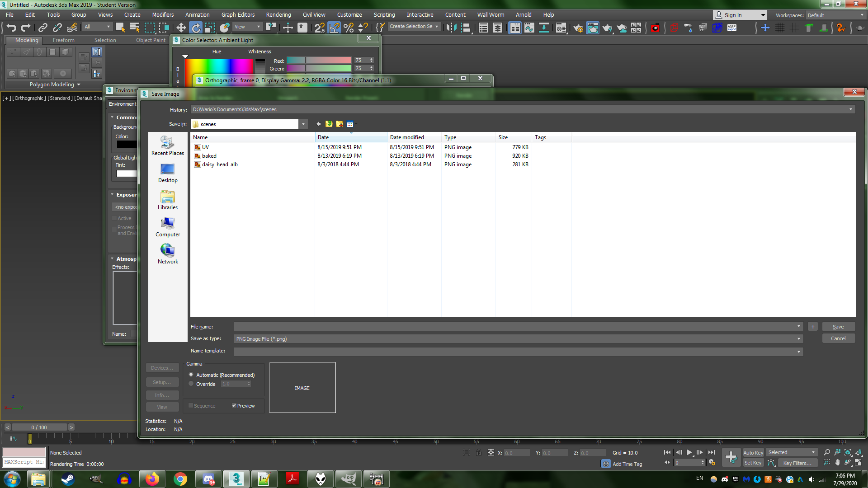Screen dimensions: 868x488
Task: Toggle the Auto Key mode
Action: point(753,452)
